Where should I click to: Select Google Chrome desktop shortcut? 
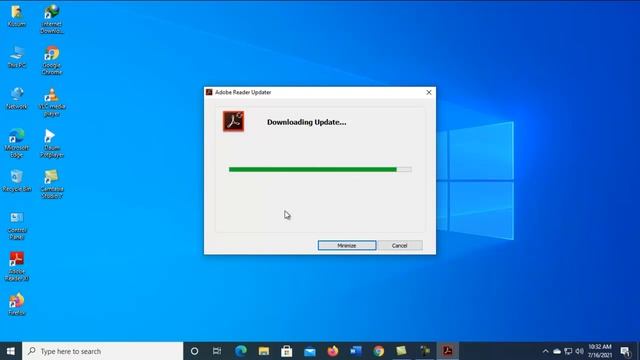coord(52,60)
